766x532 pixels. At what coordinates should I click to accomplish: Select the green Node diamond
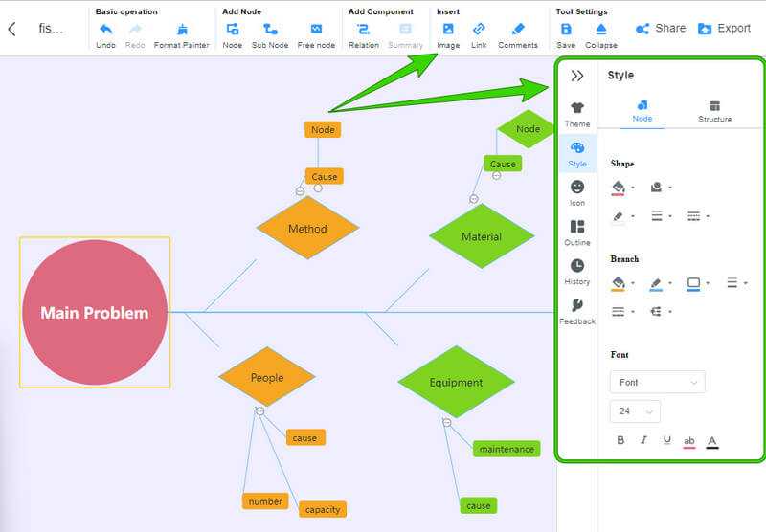(529, 129)
